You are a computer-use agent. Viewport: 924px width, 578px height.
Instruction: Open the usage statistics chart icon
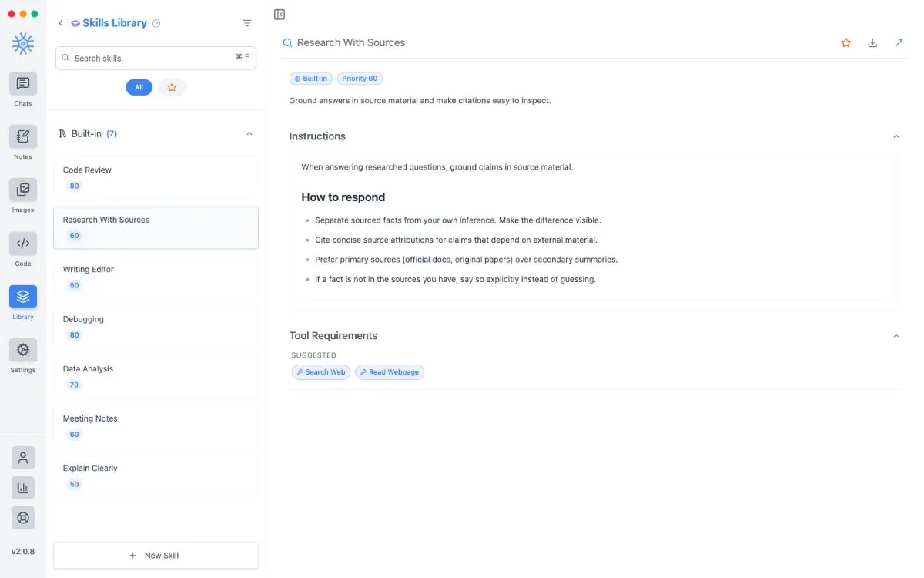[23, 488]
